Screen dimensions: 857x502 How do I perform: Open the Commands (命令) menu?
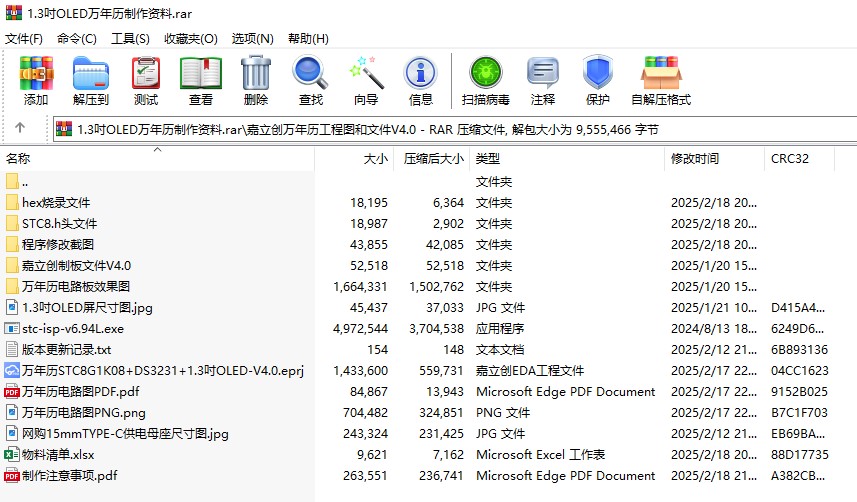pos(77,39)
